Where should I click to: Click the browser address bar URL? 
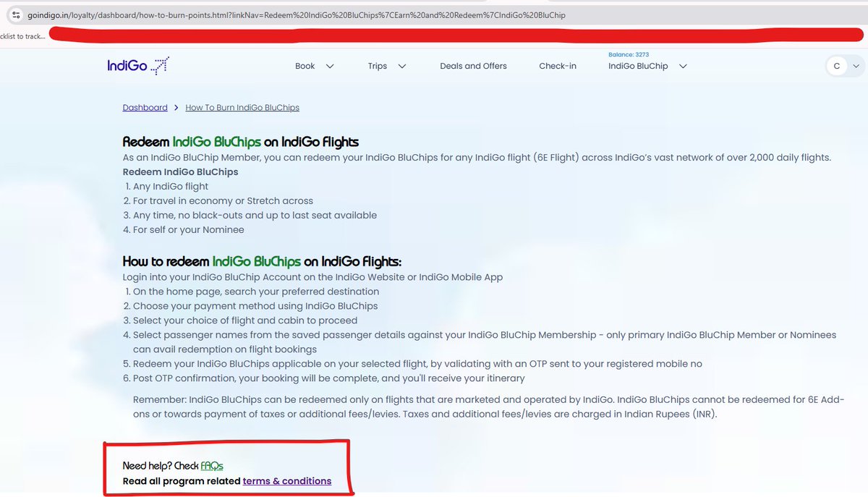tap(297, 14)
